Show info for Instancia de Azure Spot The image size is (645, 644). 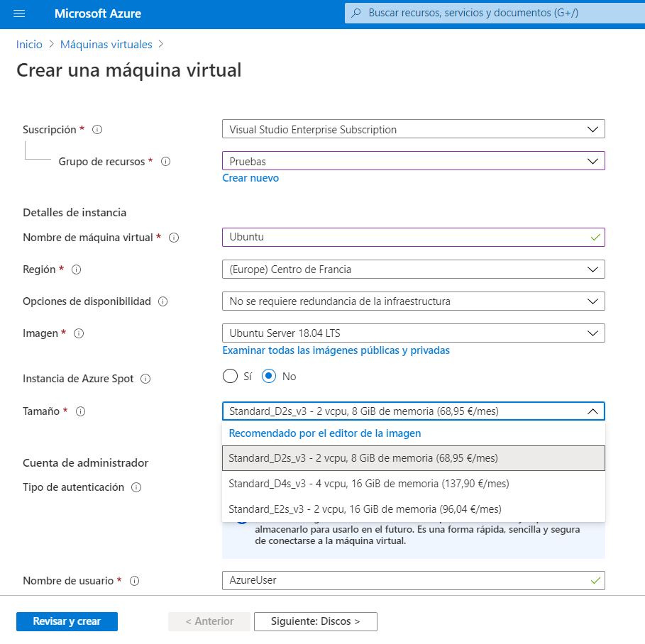point(145,379)
